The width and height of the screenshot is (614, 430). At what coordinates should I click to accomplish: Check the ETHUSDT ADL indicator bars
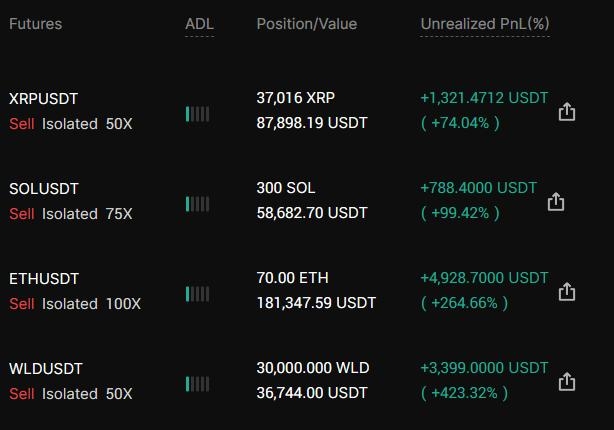pyautogui.click(x=198, y=294)
